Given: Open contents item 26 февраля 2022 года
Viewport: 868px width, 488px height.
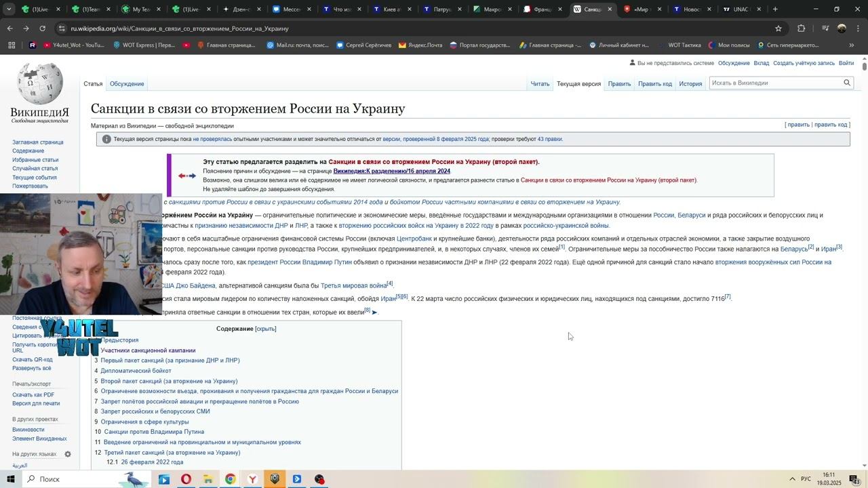Looking at the screenshot, I should click(x=152, y=462).
